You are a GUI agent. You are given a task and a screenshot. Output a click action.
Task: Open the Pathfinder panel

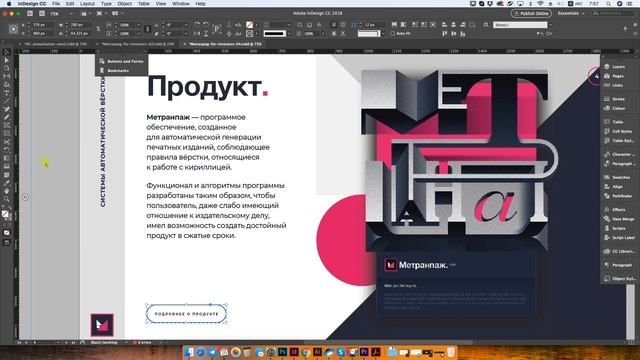(x=618, y=196)
